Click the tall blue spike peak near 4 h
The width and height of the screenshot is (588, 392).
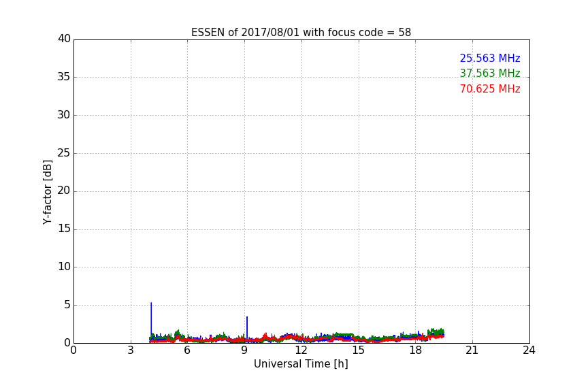click(x=151, y=303)
